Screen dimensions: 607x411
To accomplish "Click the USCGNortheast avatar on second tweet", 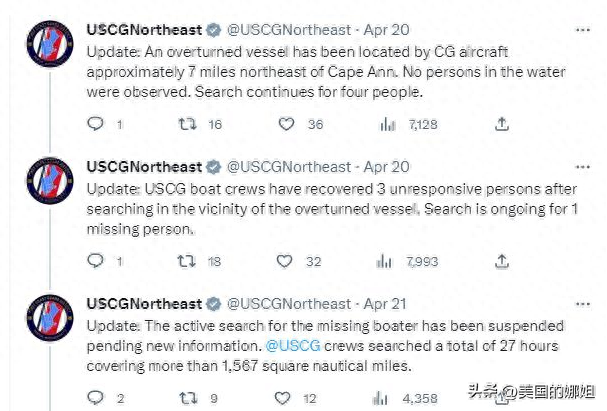I will click(50, 180).
